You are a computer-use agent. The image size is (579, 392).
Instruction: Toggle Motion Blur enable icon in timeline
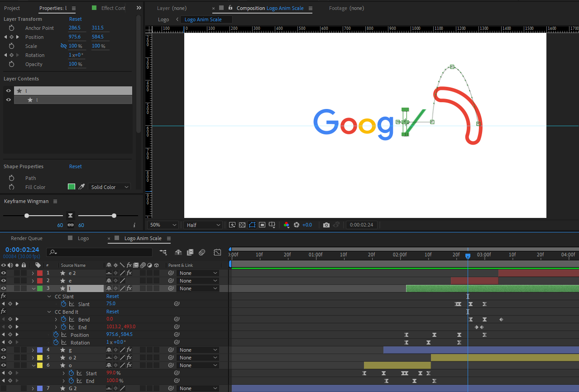[x=202, y=252]
